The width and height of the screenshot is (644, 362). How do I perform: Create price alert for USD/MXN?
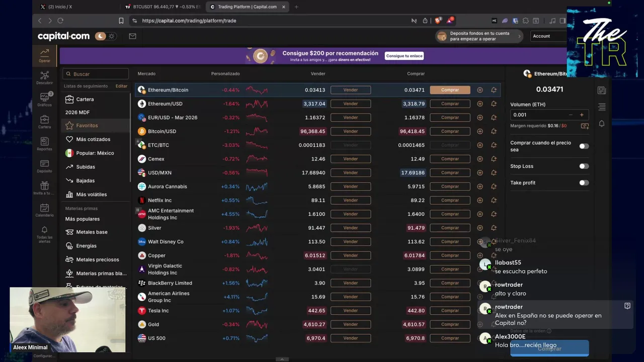tap(494, 172)
